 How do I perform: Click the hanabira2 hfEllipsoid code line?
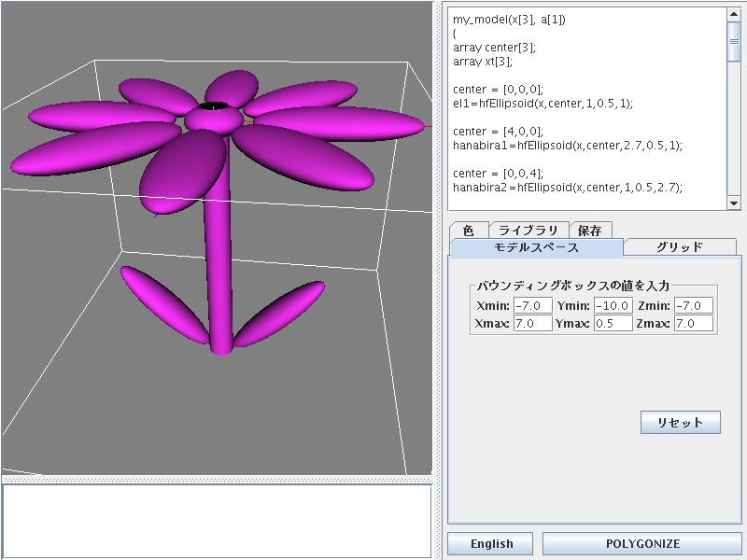568,188
